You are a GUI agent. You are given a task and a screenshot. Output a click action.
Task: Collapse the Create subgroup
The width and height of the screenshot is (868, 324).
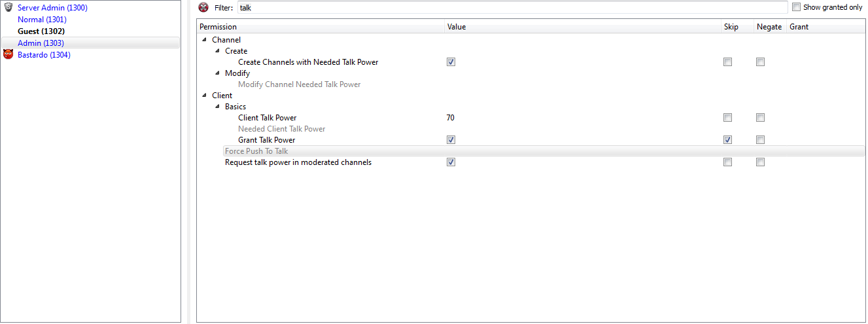(218, 51)
